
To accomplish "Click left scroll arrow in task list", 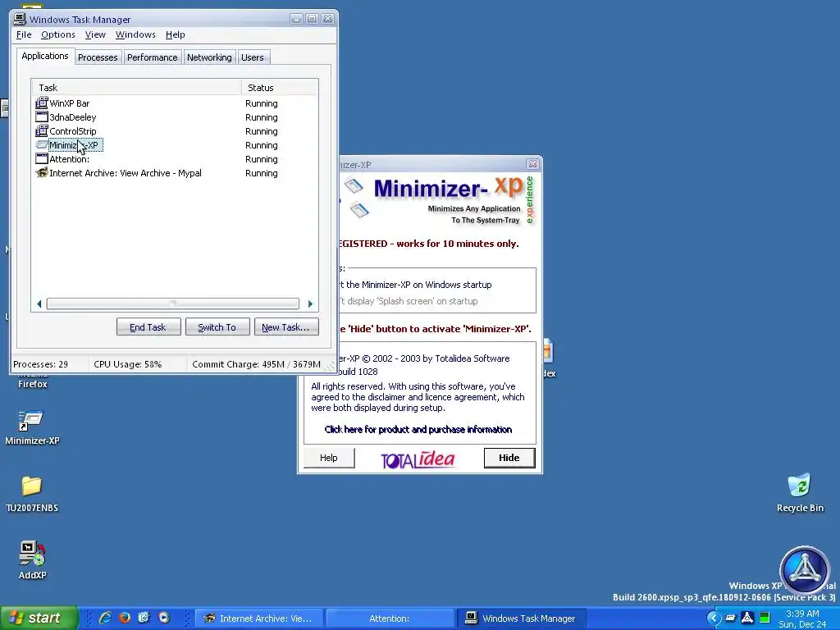I will pos(39,304).
